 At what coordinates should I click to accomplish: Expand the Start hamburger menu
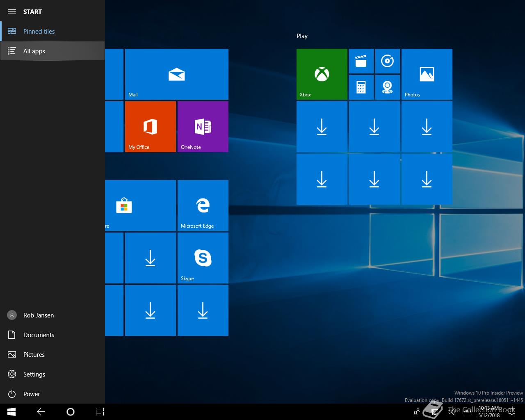(x=12, y=11)
